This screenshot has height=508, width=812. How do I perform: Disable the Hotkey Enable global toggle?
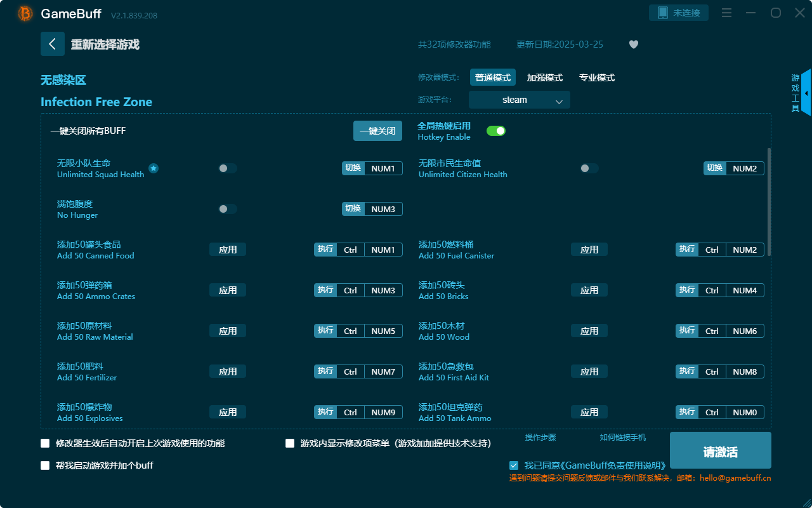tap(496, 130)
